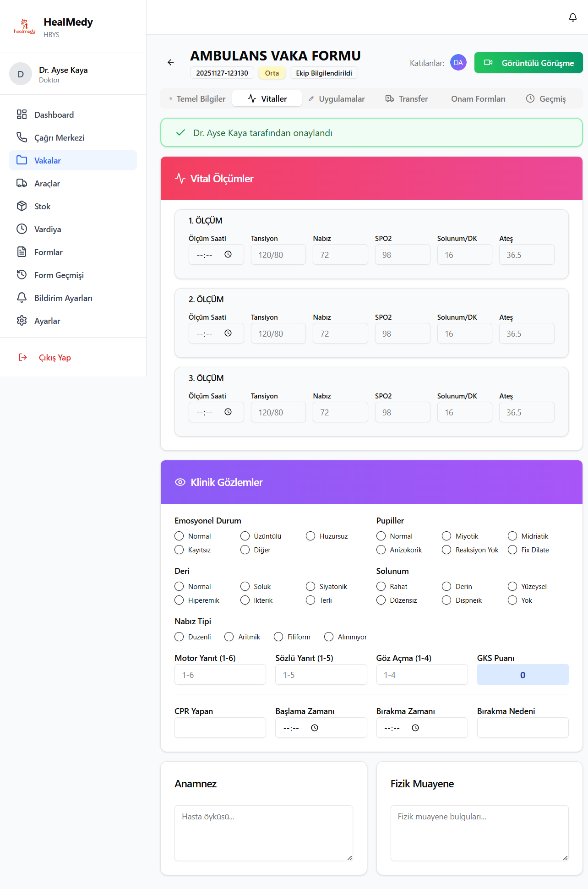Image resolution: width=588 pixels, height=889 pixels.
Task: Click the Motor Yanıt score field
Action: click(x=220, y=675)
